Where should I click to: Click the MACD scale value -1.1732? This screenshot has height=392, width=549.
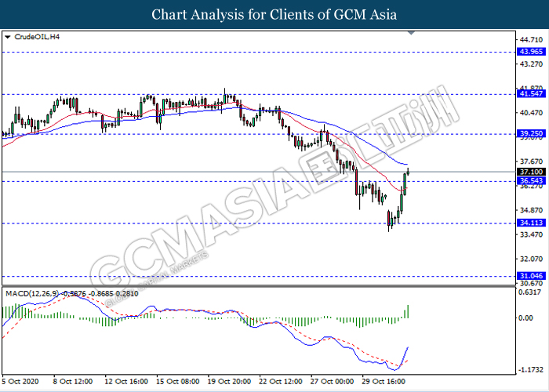[530, 370]
